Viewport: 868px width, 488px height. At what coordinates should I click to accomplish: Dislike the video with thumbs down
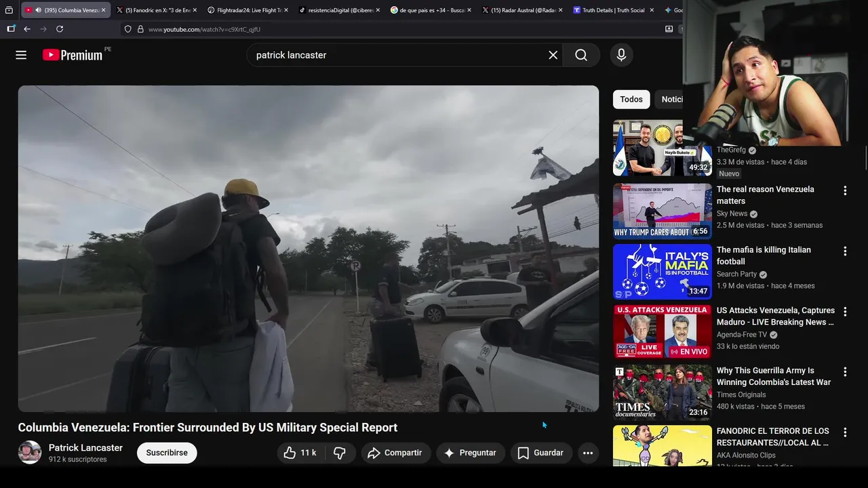pyautogui.click(x=340, y=453)
